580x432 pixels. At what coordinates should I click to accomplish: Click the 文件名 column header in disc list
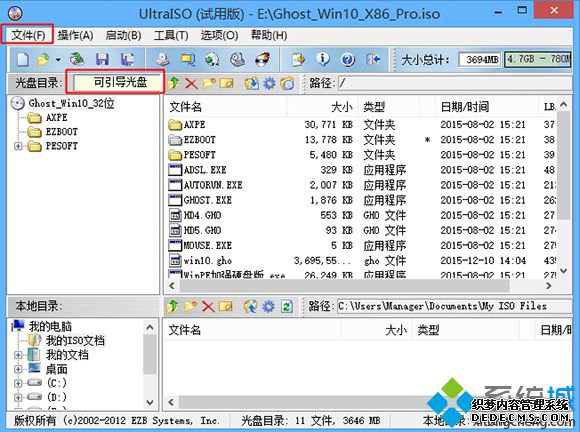[226, 107]
